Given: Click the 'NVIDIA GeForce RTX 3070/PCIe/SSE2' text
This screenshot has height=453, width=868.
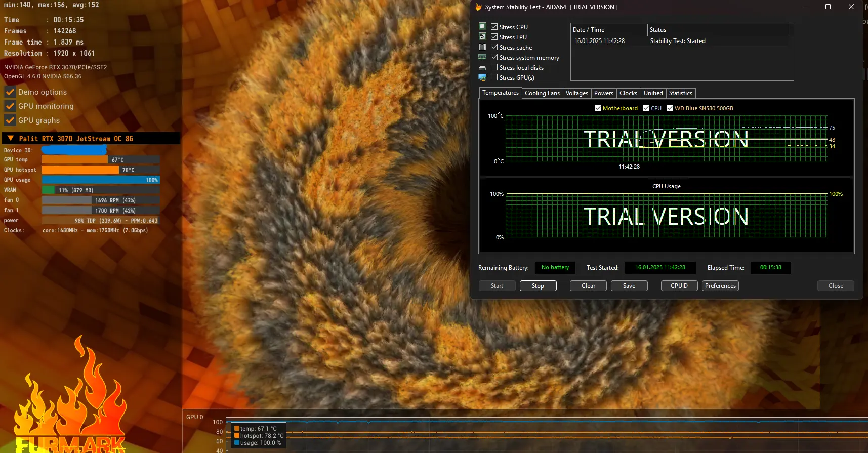Looking at the screenshot, I should point(56,67).
